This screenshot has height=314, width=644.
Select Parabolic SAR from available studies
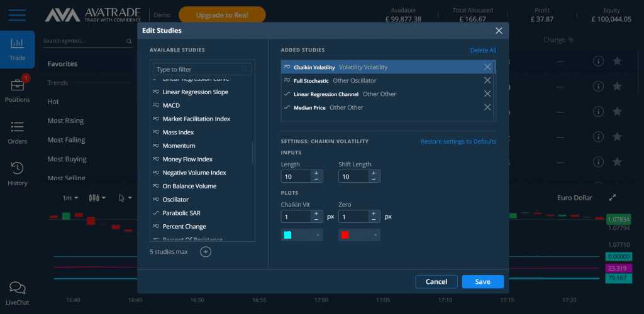pyautogui.click(x=181, y=213)
